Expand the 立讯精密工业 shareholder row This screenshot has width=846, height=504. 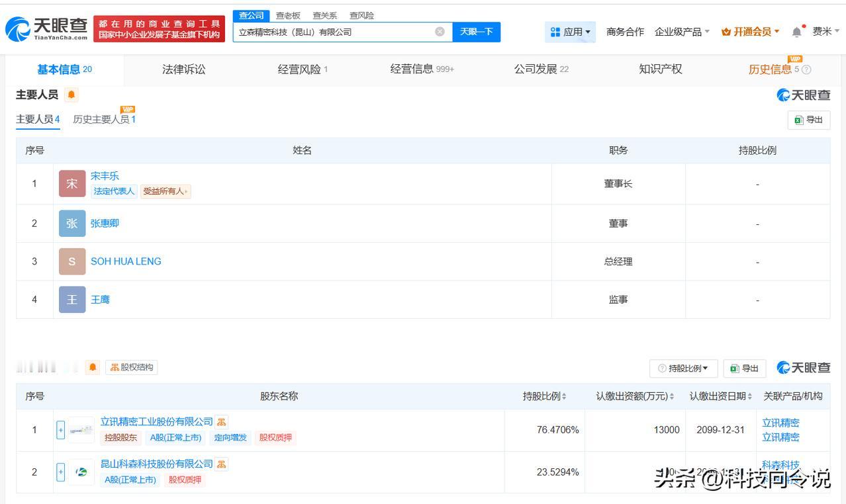pyautogui.click(x=60, y=430)
